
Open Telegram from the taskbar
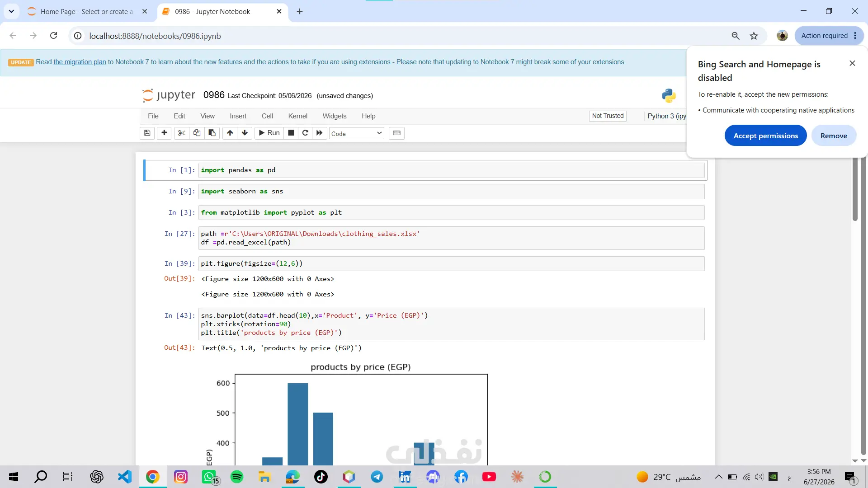377,477
